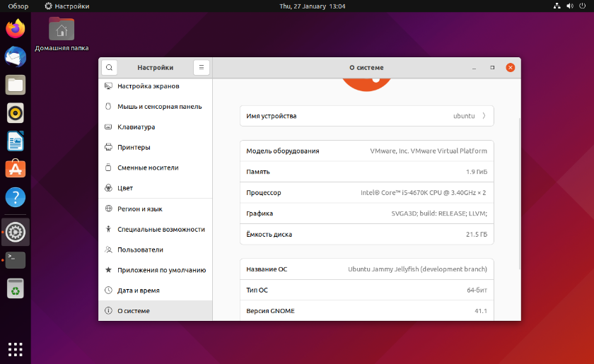Click the removable media icon beside Сменные носители
594x364 pixels.
point(108,168)
